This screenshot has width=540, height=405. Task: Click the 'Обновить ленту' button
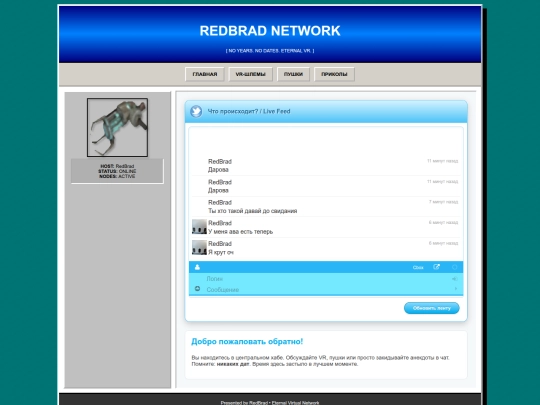point(432,308)
